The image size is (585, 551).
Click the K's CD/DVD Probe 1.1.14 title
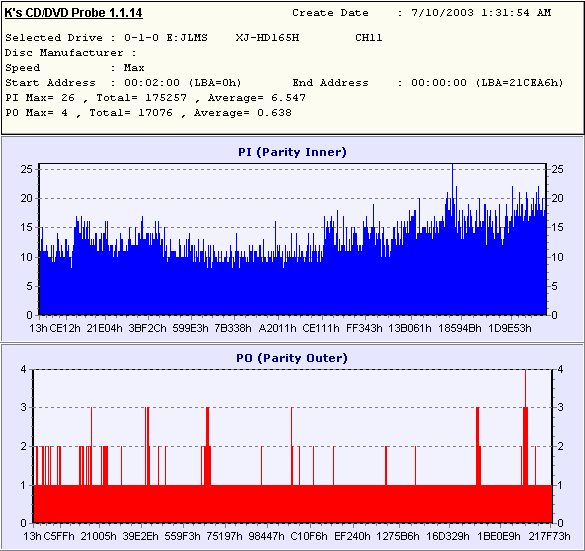[x=73, y=13]
